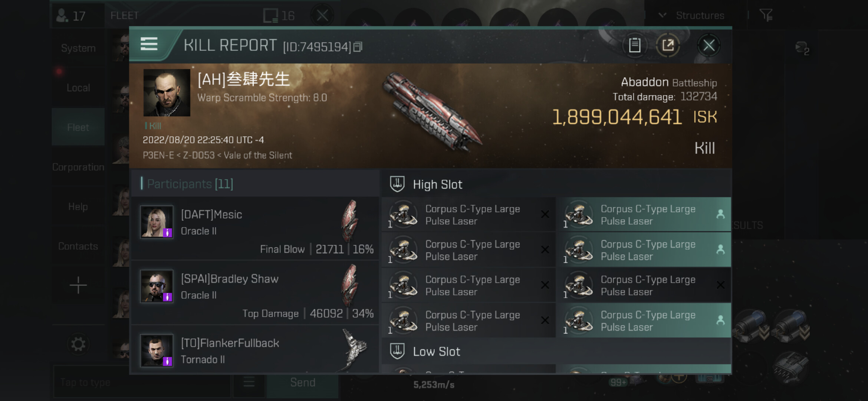Switch to the Local chat tab
This screenshot has width=868, height=401.
click(78, 88)
